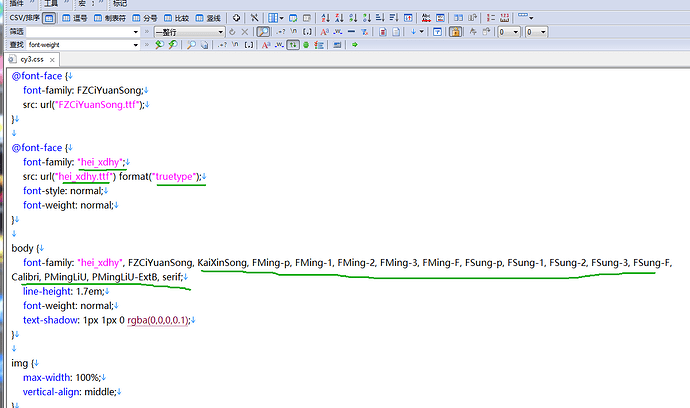Switch to 分号 semicolon-separated mode
690x408 pixels.
tap(145, 18)
